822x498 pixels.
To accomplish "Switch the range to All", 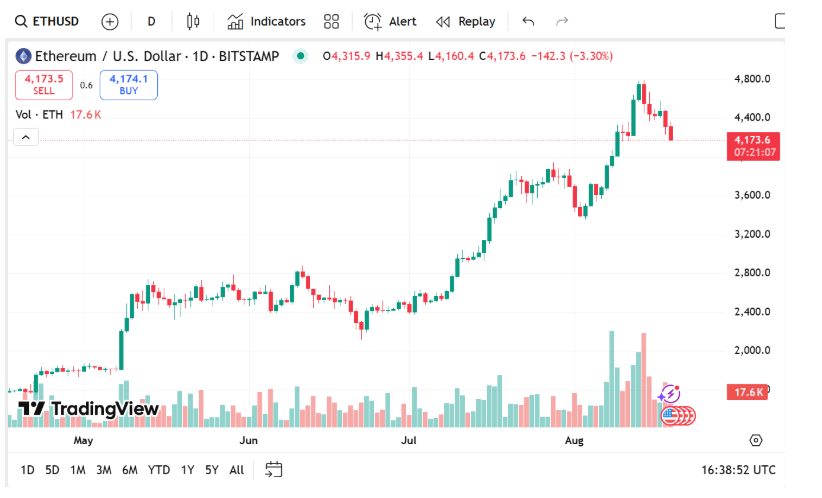I will (236, 469).
